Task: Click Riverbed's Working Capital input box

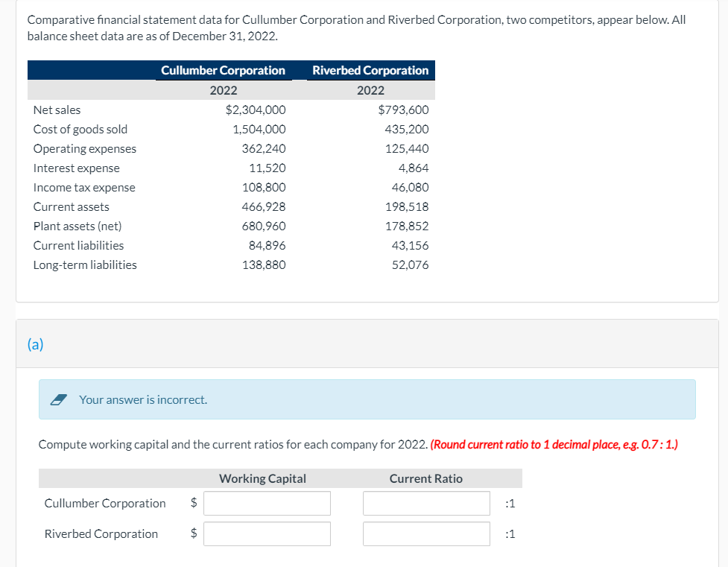Action: pos(267,533)
